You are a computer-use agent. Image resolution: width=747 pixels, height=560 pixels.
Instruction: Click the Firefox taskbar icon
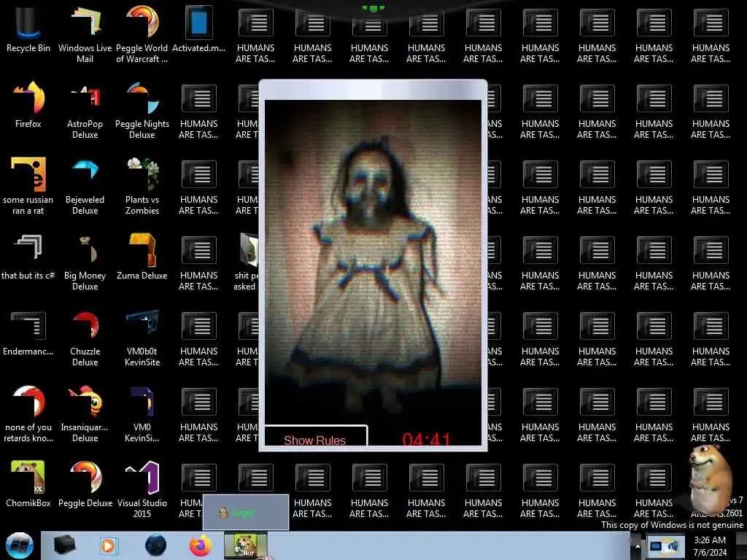(x=201, y=545)
